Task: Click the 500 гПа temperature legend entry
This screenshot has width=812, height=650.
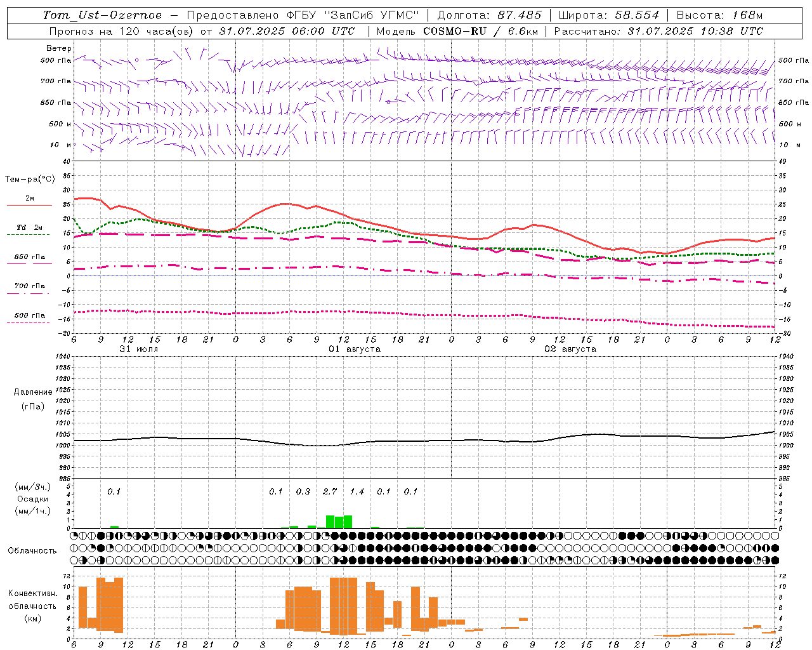Action: 30,315
